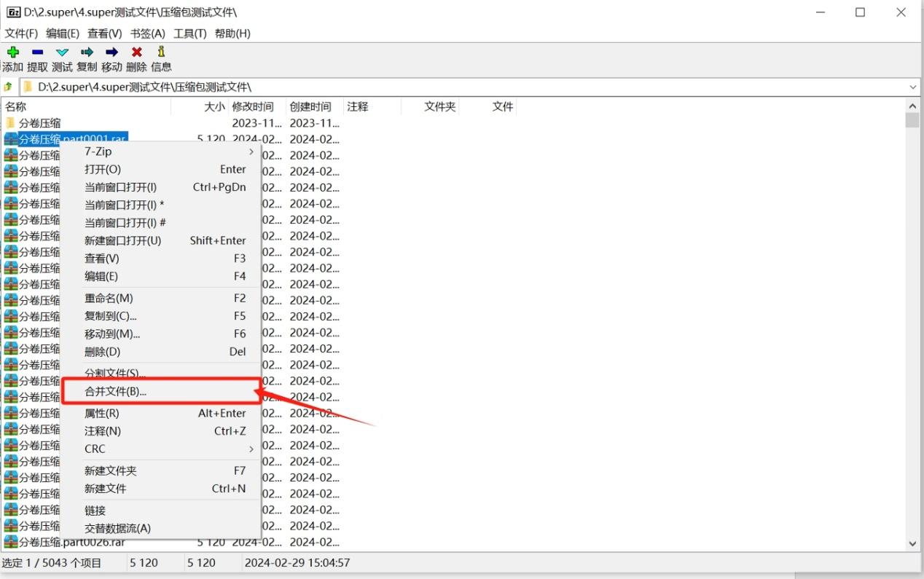Expand the CRC submenu
Screen dimensions: 924x579
click(x=161, y=449)
